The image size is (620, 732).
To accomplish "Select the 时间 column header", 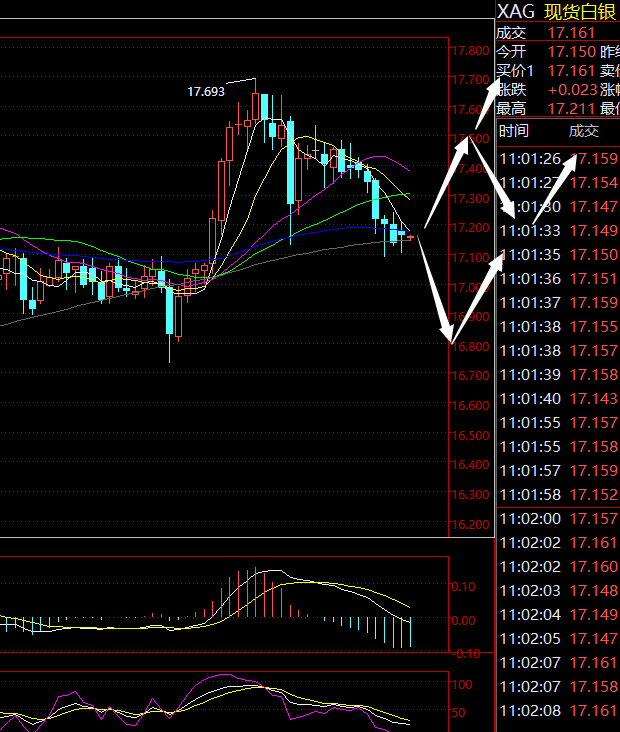I will click(x=515, y=131).
